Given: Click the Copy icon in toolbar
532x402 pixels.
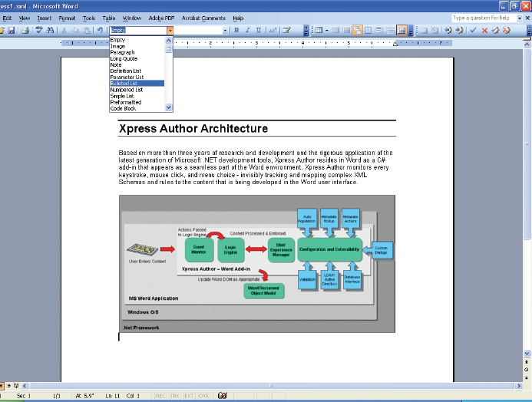Looking at the screenshot, I should 75,31.
